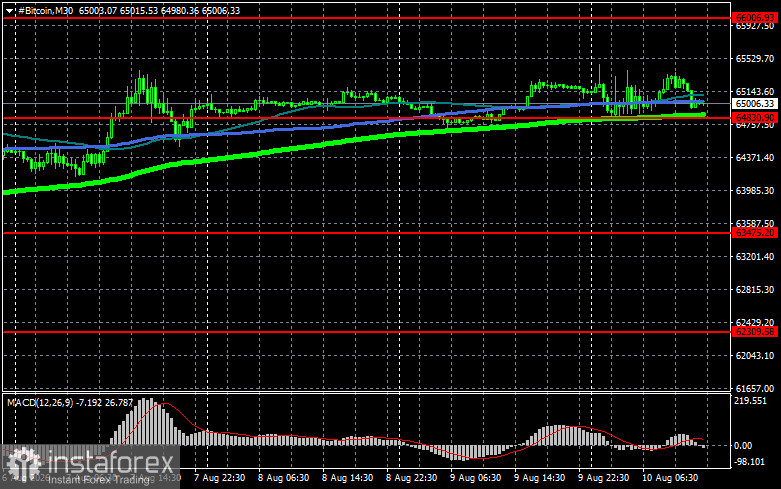The height and width of the screenshot is (489, 781).
Task: Click the 8 Aug 22:30 time label
Action: [411, 478]
